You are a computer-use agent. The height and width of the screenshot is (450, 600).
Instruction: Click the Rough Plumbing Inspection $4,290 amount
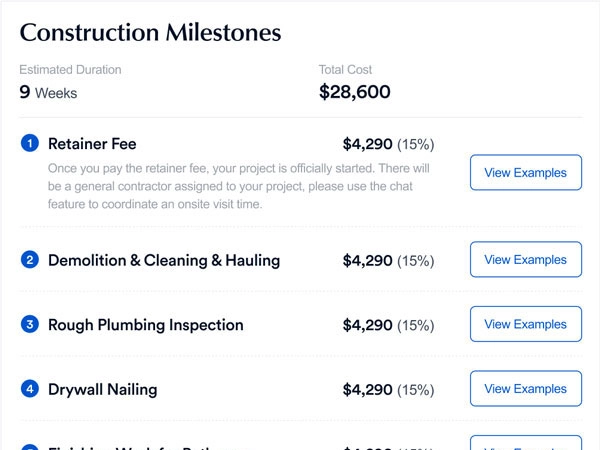coord(367,324)
